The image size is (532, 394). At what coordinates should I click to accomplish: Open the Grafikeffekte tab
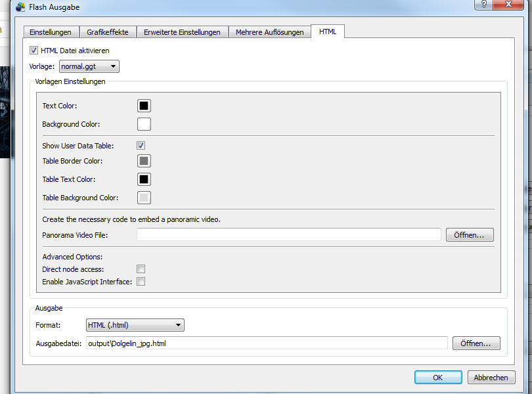point(108,32)
